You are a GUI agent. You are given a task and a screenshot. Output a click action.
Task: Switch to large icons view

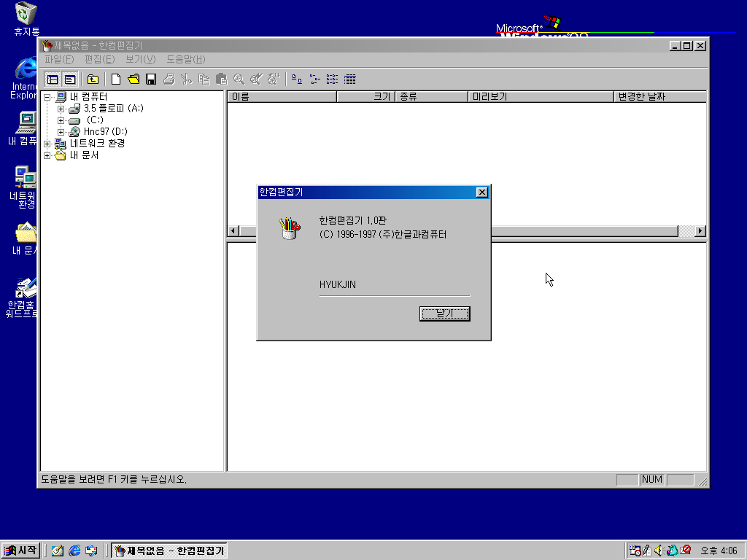coord(297,79)
